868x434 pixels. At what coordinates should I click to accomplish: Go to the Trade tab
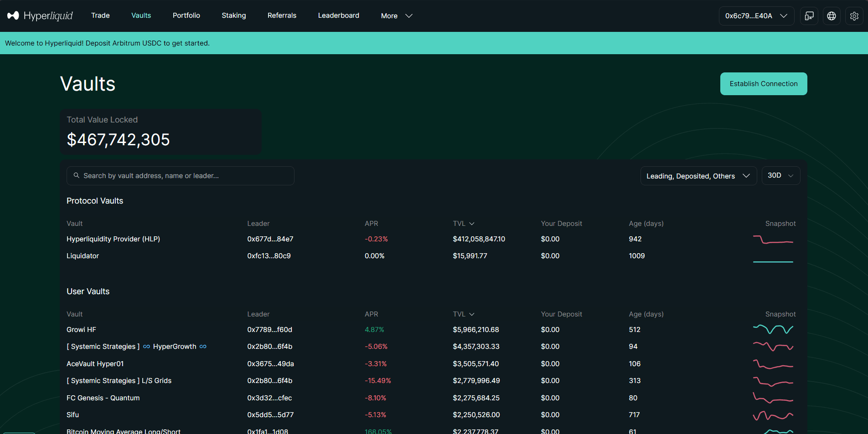pyautogui.click(x=100, y=15)
